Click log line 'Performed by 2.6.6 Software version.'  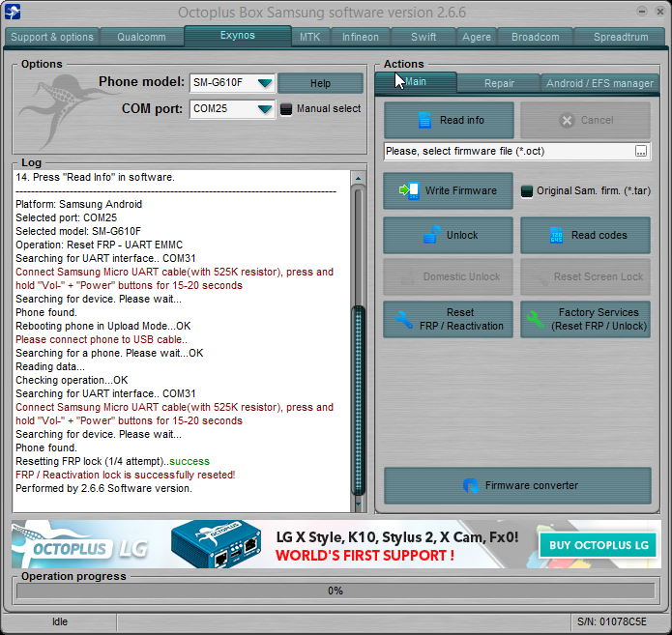(x=103, y=488)
